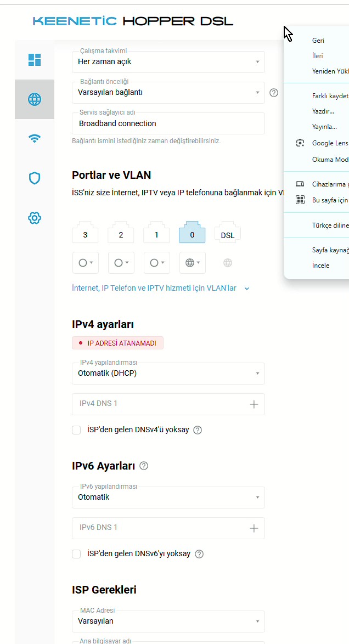The height and width of the screenshot is (644, 349).
Task: Click help icon next to Bağlantı önceliği
Action: (274, 93)
